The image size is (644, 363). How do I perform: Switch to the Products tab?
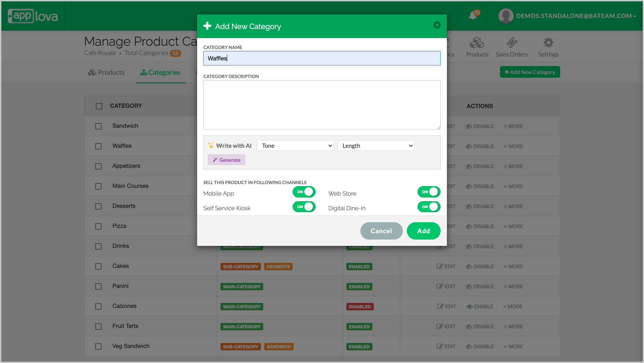pos(106,72)
